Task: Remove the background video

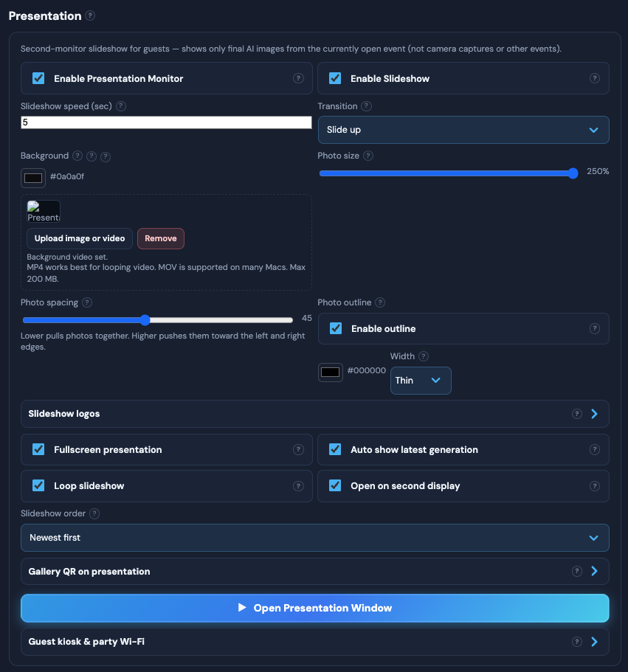Action: 161,239
